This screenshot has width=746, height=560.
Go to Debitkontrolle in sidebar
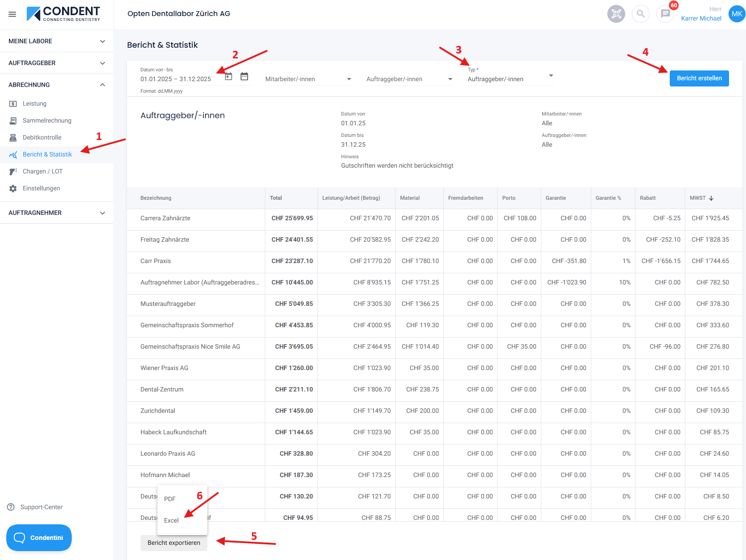[42, 137]
